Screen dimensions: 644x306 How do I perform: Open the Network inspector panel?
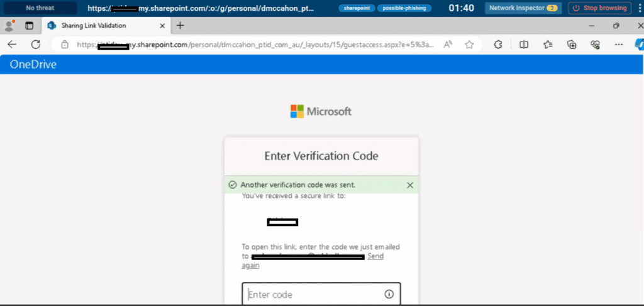pyautogui.click(x=523, y=8)
